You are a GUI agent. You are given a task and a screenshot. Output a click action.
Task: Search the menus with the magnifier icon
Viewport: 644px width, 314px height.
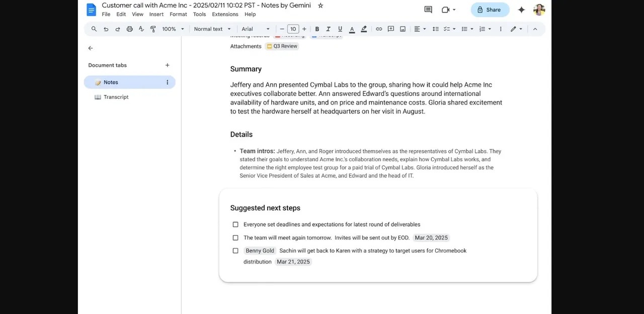(x=94, y=29)
